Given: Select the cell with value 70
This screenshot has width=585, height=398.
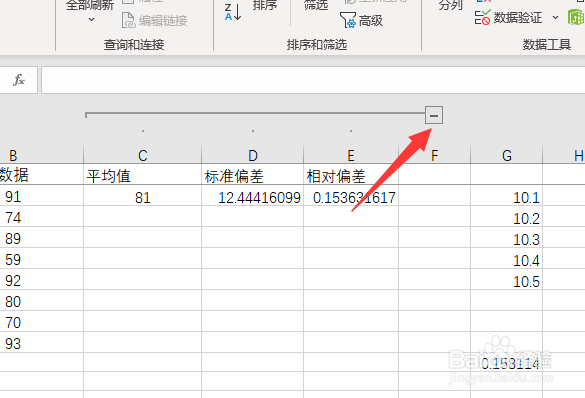Looking at the screenshot, I should click(x=41, y=321).
